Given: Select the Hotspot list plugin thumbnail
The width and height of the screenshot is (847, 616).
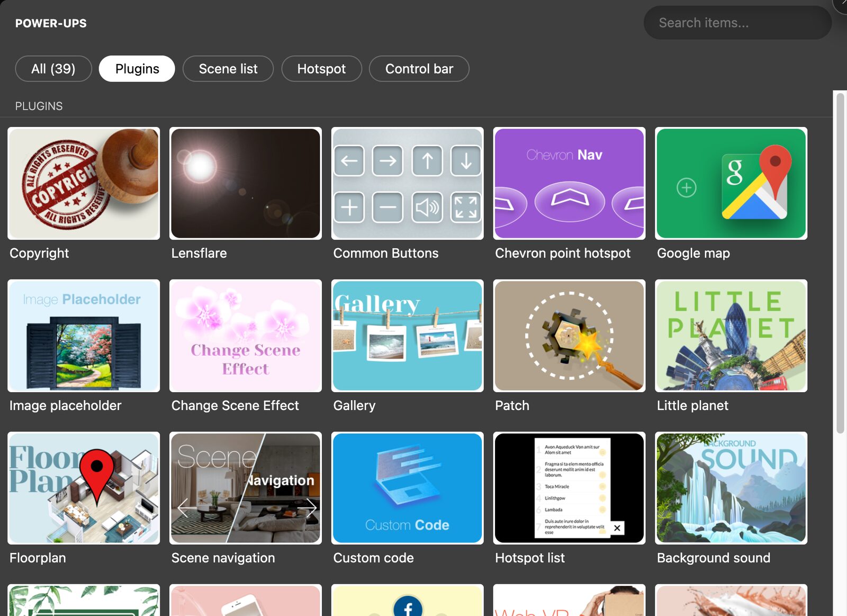Looking at the screenshot, I should point(569,488).
